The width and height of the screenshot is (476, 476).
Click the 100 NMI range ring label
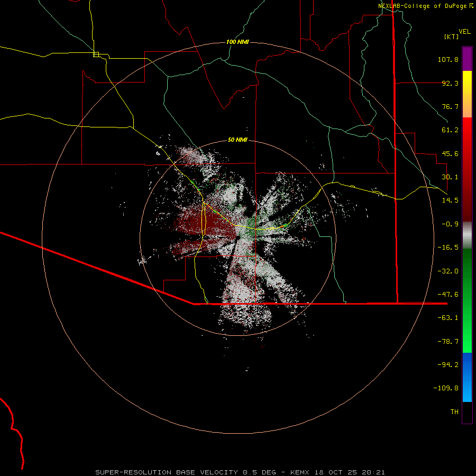point(237,42)
